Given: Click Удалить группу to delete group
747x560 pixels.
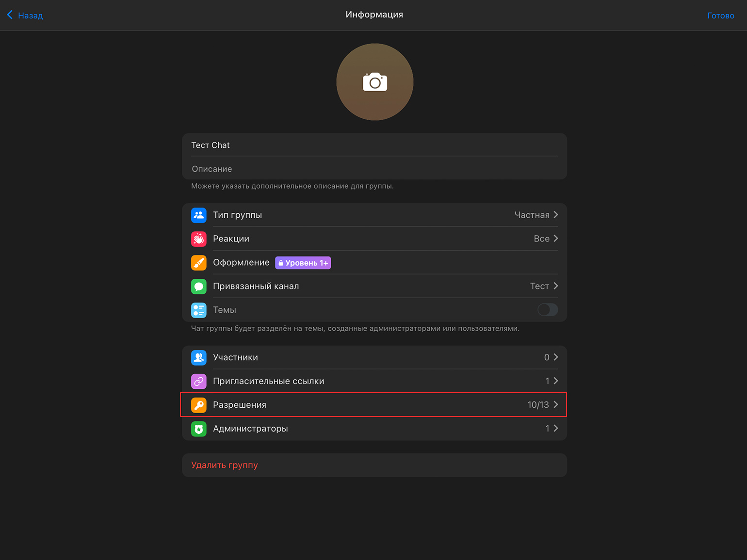Looking at the screenshot, I should 374,465.
